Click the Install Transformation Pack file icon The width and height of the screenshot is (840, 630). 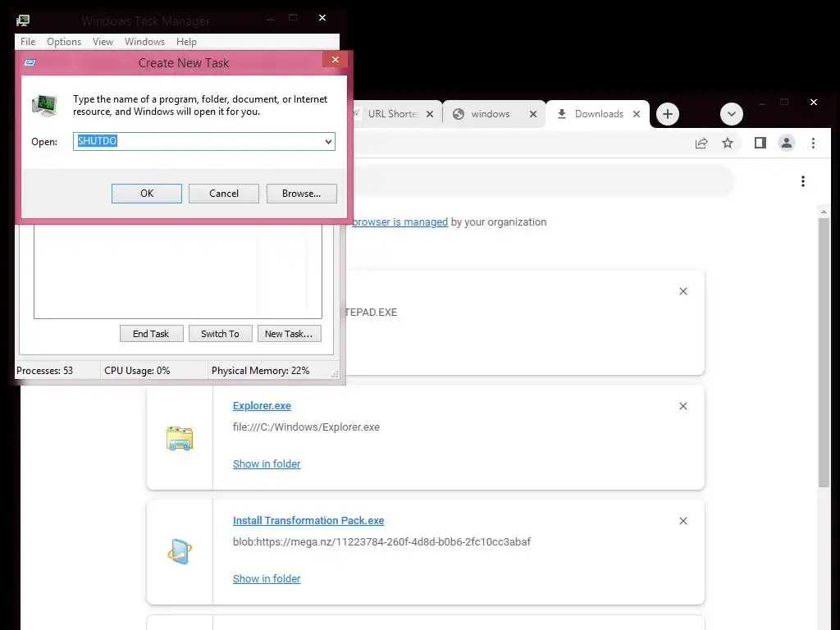click(180, 552)
